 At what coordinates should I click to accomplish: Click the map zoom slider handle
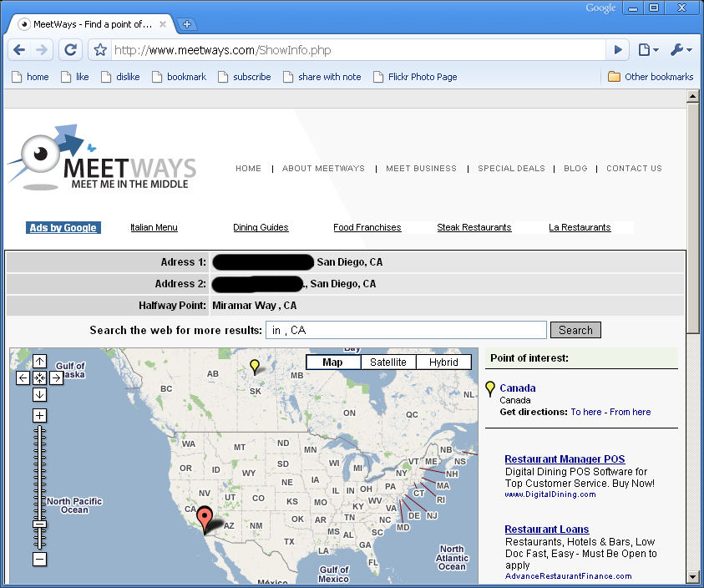point(39,525)
